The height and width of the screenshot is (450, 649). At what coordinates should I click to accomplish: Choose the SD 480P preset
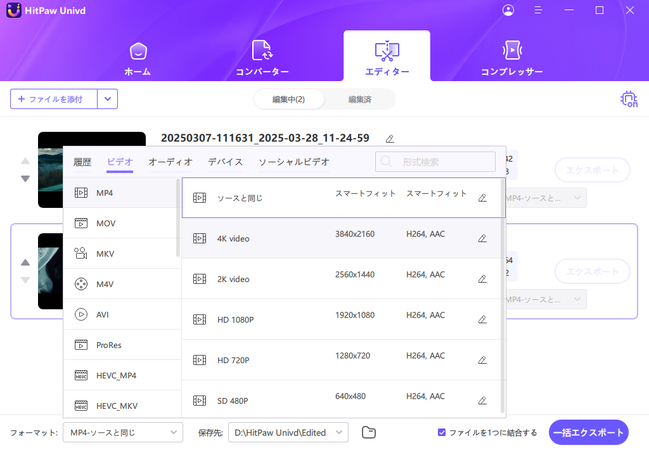pyautogui.click(x=341, y=400)
